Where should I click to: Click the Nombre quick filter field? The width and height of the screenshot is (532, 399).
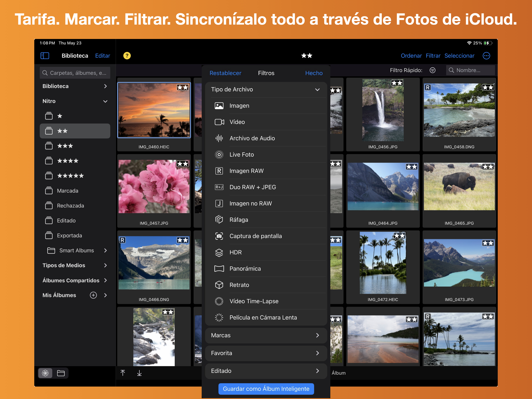tap(470, 70)
